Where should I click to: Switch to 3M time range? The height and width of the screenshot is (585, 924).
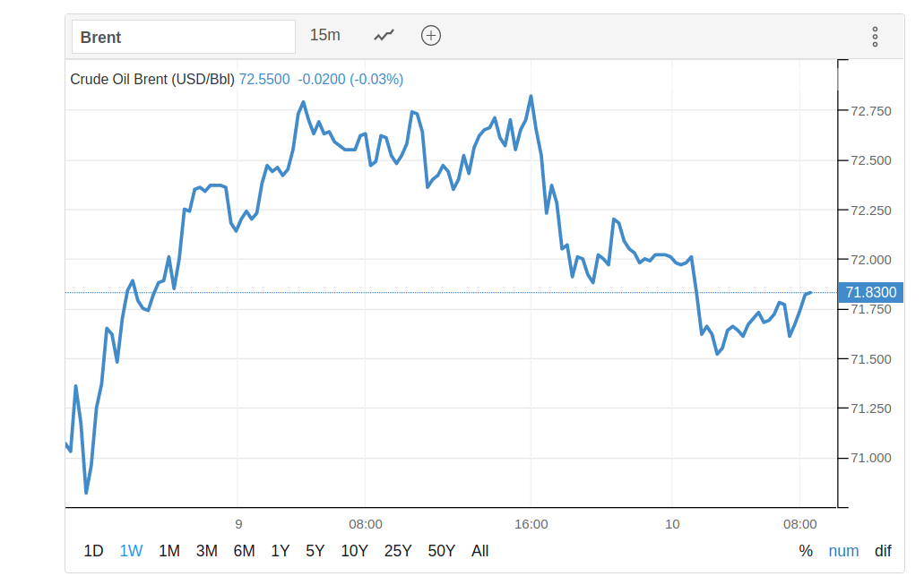click(x=207, y=551)
